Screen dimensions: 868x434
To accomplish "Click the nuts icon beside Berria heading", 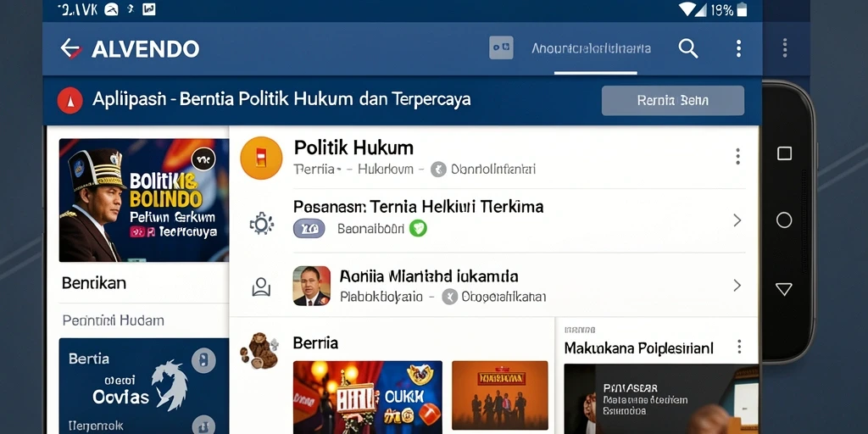I will coord(259,350).
